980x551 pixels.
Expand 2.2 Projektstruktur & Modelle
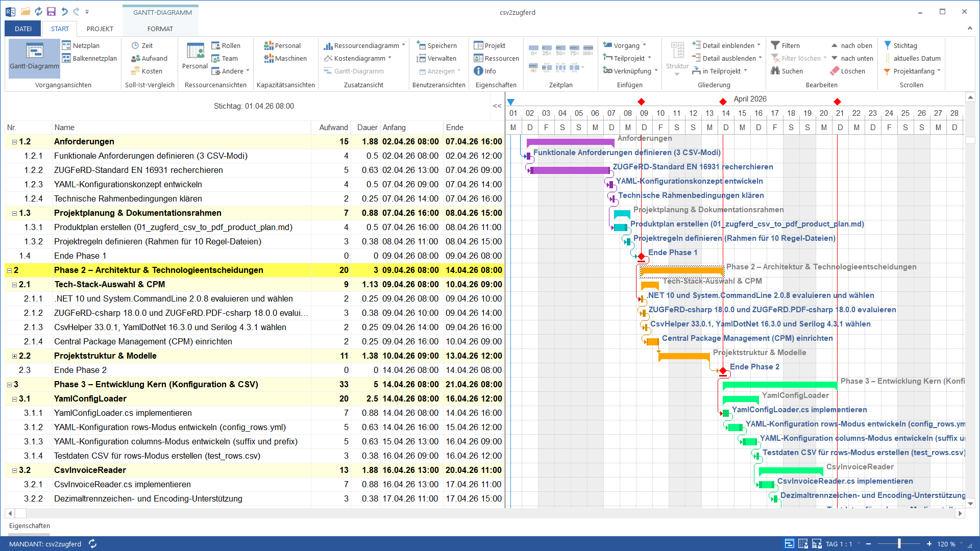pos(14,356)
